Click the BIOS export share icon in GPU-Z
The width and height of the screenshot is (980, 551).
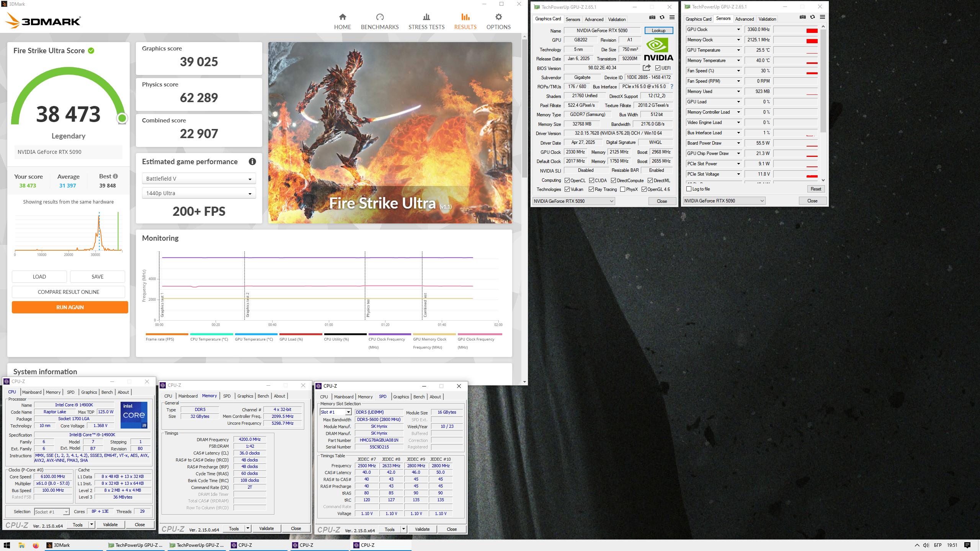tap(647, 68)
